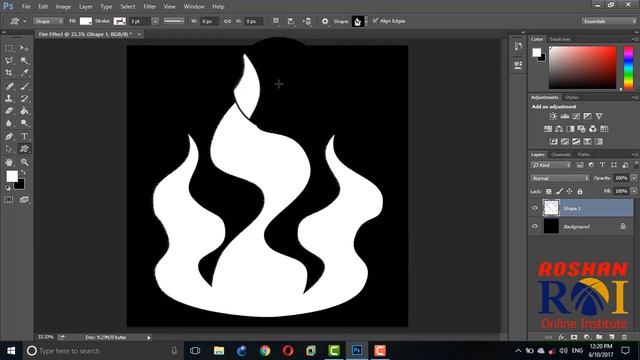
Task: Open the layer Kind filter dropdown
Action: [551, 165]
